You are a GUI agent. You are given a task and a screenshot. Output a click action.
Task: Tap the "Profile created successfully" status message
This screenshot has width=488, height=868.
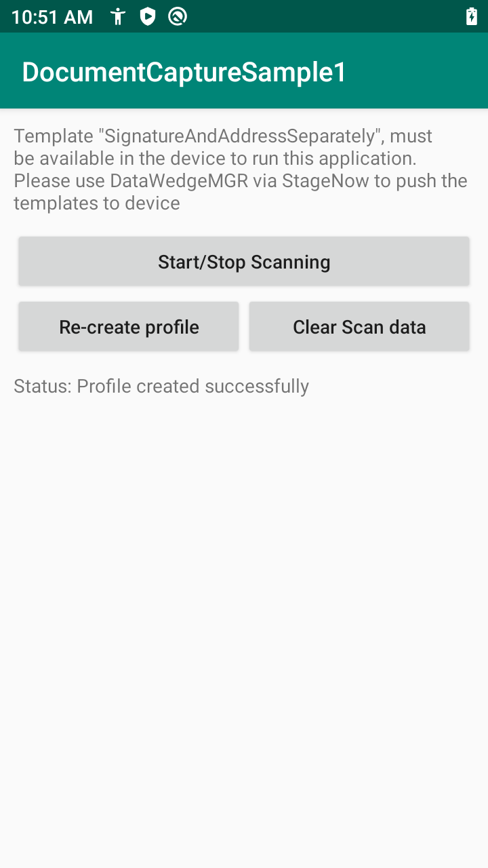(x=192, y=386)
